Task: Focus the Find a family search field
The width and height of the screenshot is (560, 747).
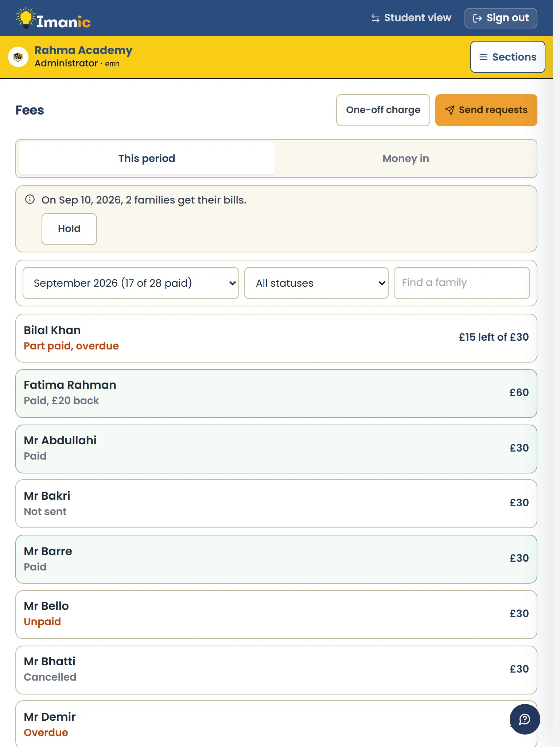Action: [462, 283]
